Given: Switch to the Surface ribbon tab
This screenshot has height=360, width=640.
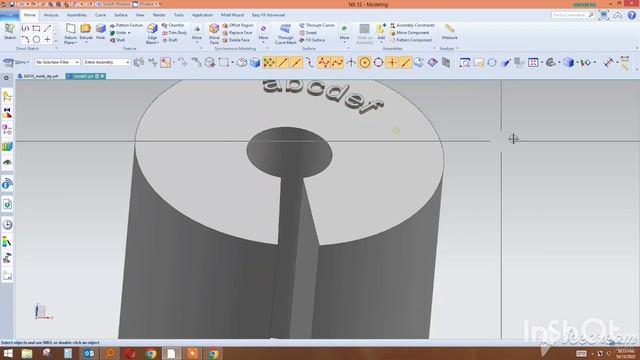Looking at the screenshot, I should pos(120,15).
